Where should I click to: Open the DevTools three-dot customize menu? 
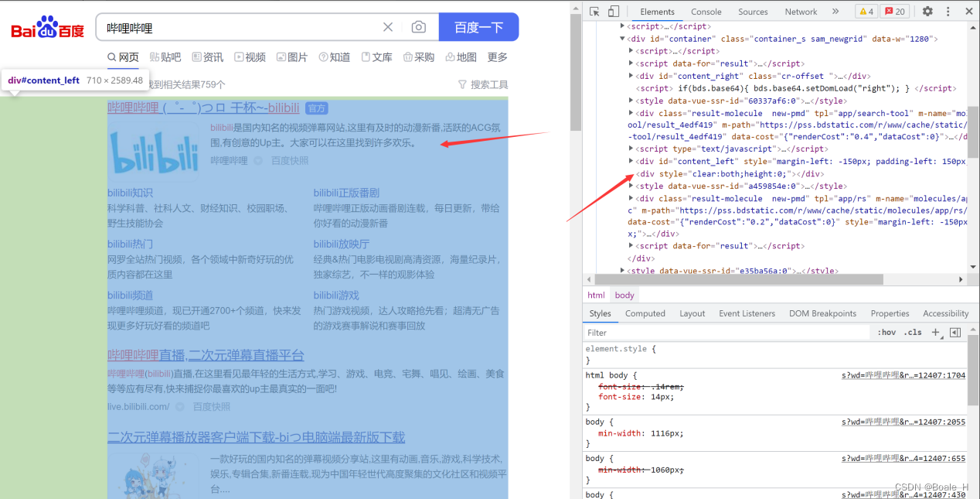coord(948,12)
